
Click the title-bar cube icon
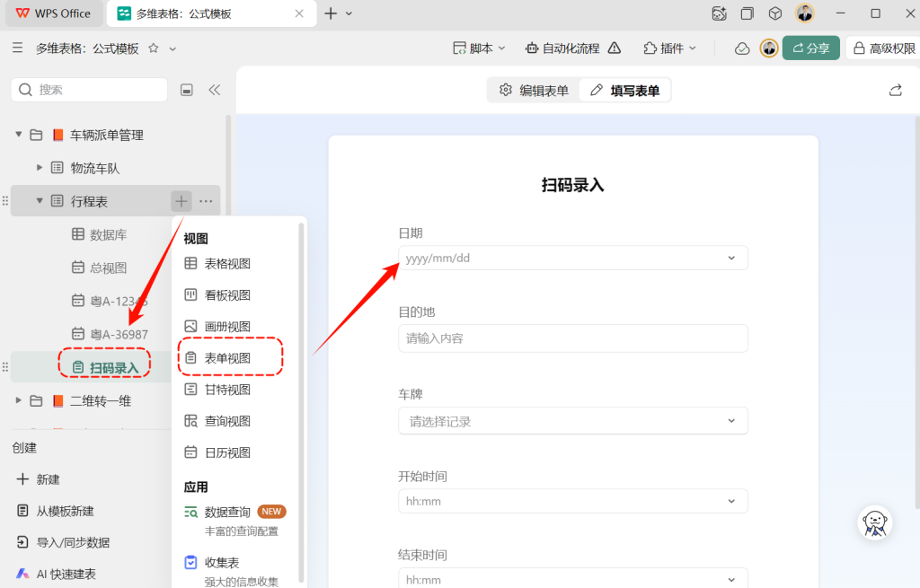click(x=775, y=13)
